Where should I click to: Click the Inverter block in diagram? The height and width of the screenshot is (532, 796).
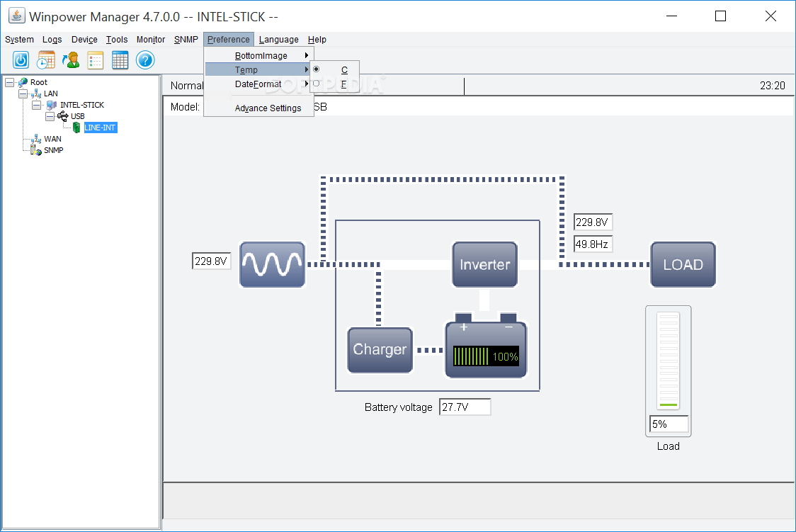[x=485, y=264]
